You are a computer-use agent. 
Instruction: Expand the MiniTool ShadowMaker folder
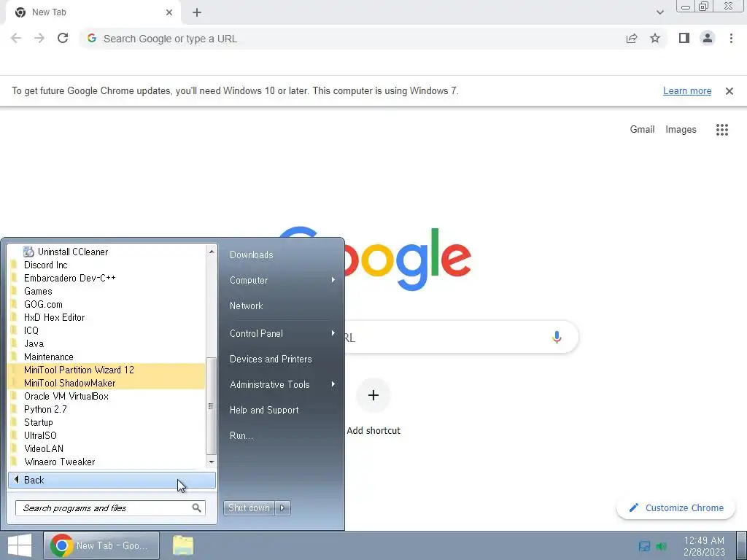point(107,383)
